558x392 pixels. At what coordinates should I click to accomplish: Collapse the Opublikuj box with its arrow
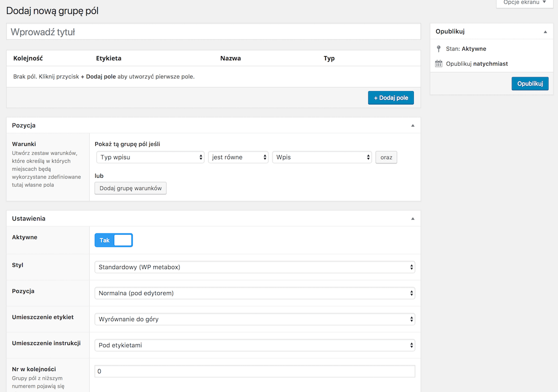tap(545, 32)
